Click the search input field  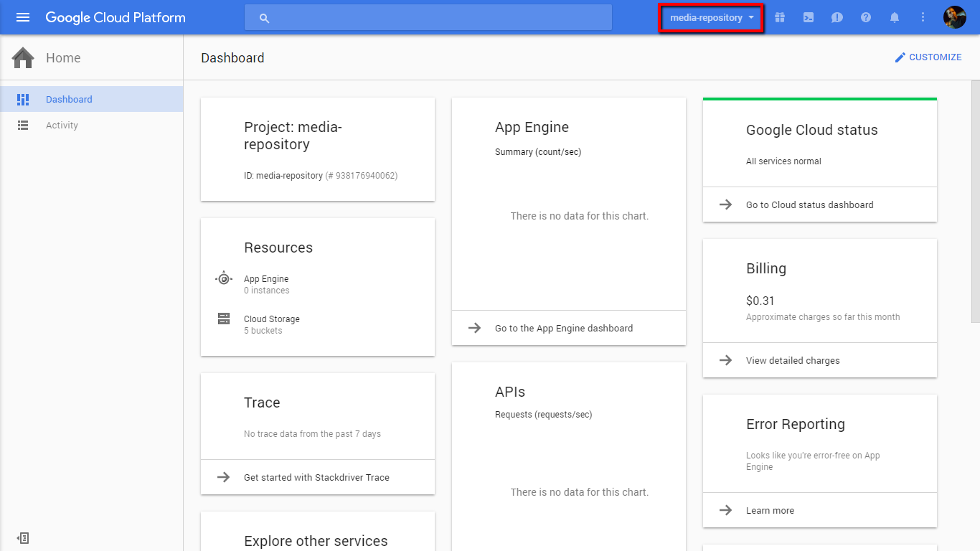[x=428, y=18]
